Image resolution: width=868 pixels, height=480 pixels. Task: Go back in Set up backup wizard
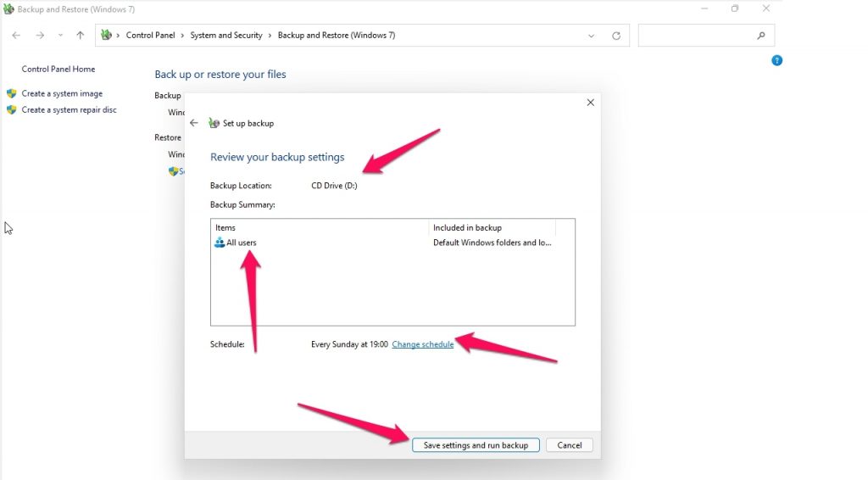tap(194, 123)
